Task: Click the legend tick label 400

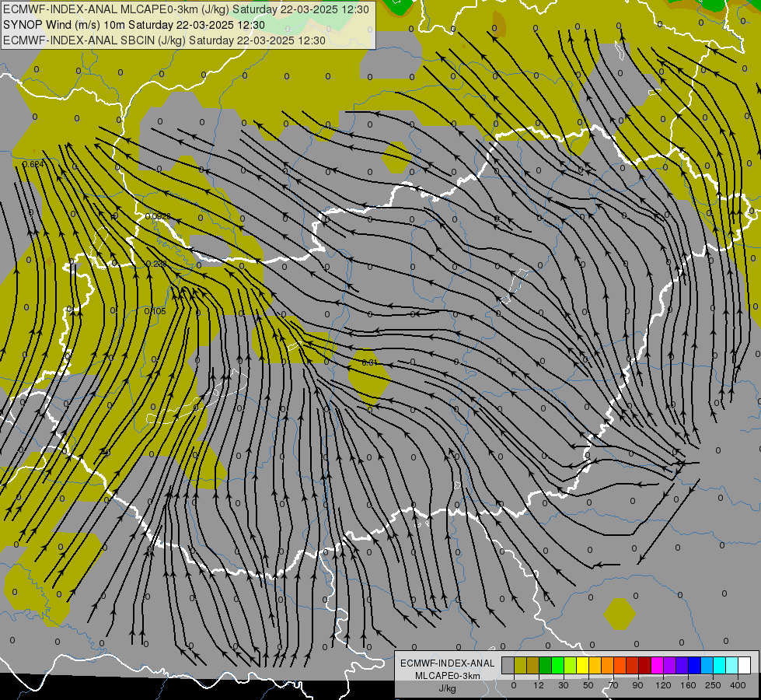Action: click(738, 685)
